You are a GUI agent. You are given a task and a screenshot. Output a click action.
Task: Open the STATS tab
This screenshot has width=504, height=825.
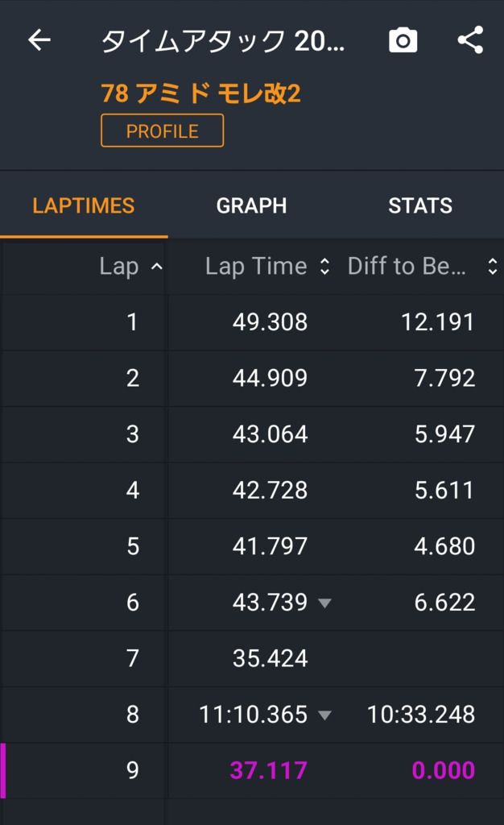click(x=419, y=205)
